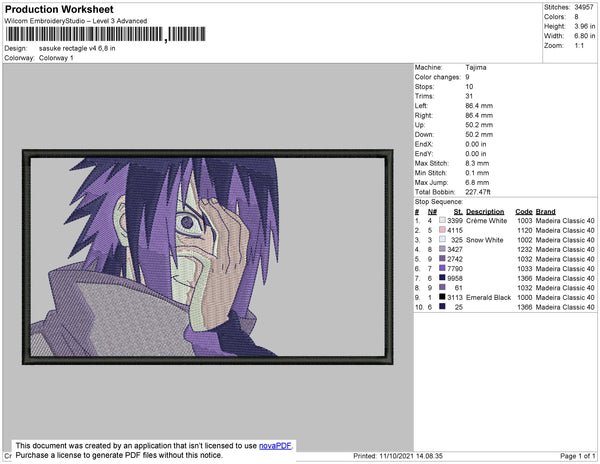Screen dimensions: 600x464
Task: Click the 'Description' column header
Action: pos(485,212)
